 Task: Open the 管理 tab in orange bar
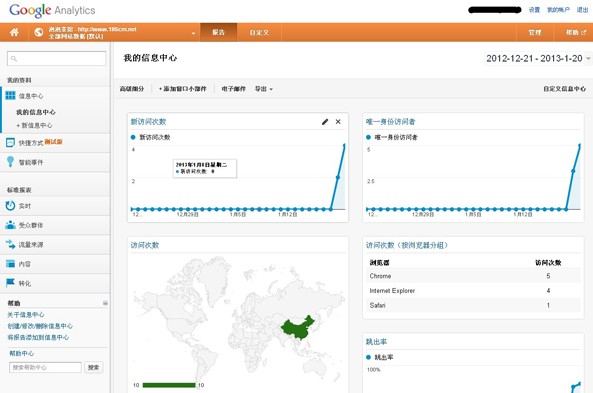[535, 33]
